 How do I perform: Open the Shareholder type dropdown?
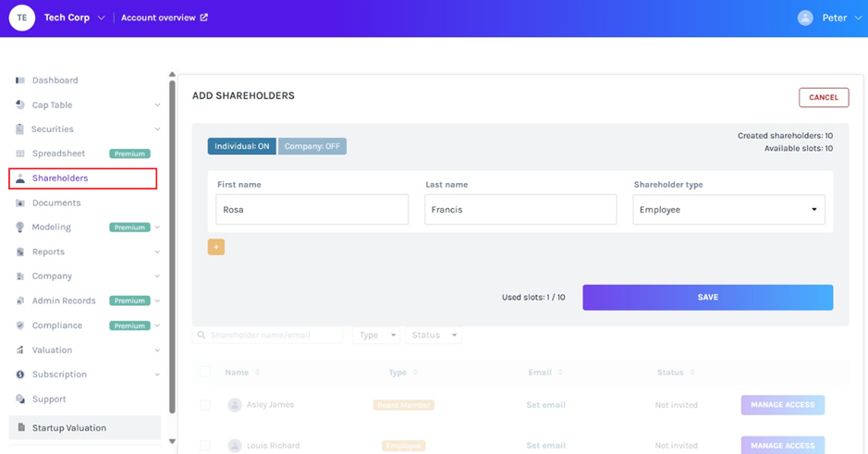point(728,210)
